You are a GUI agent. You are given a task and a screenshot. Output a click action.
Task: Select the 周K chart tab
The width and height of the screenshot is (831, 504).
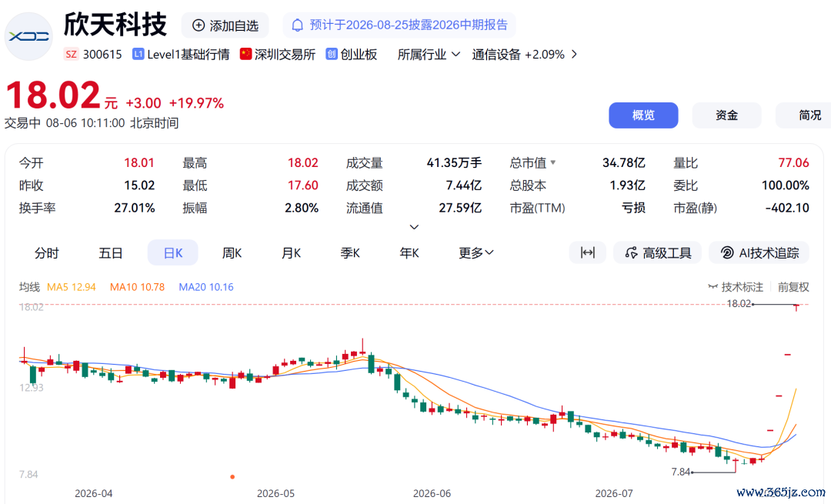pos(232,253)
